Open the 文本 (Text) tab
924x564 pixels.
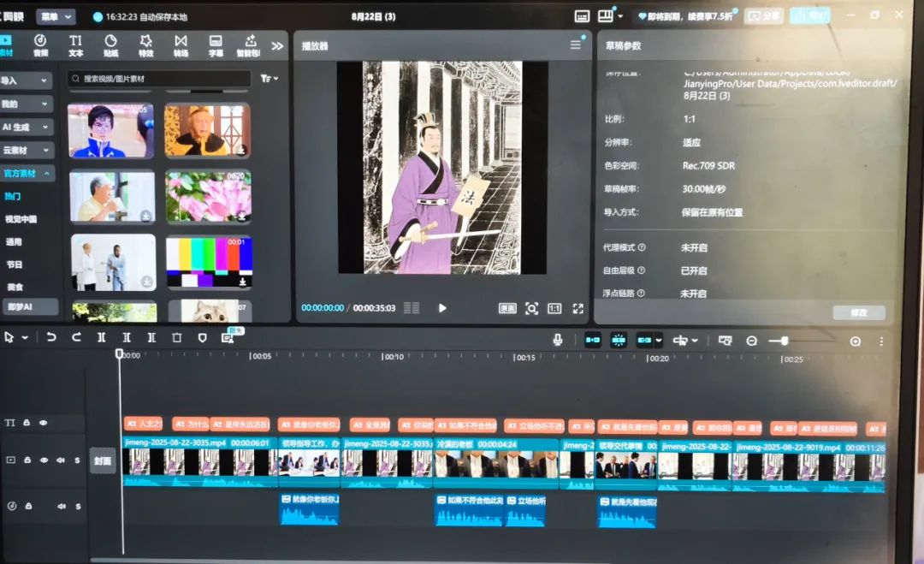pos(75,45)
